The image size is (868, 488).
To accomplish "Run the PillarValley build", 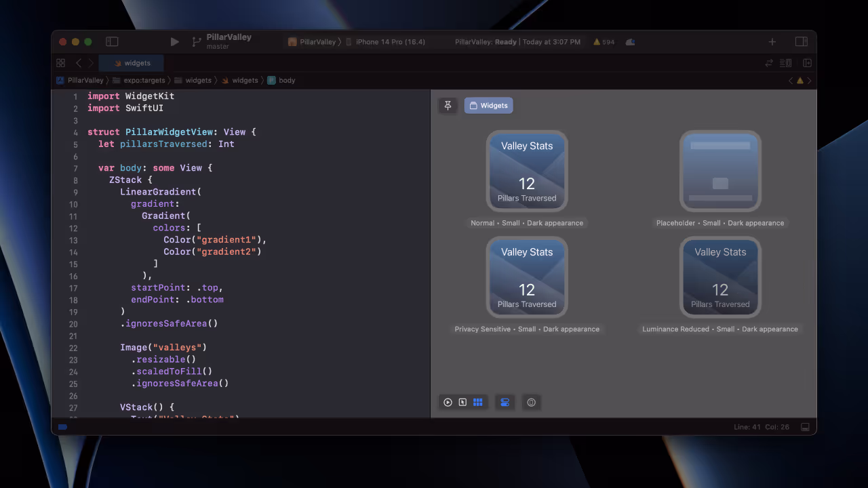I will tap(174, 42).
